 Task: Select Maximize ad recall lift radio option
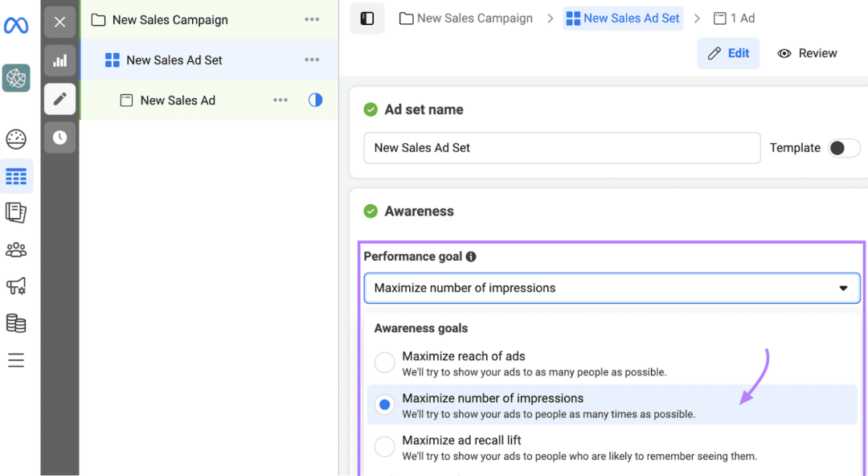(x=385, y=446)
